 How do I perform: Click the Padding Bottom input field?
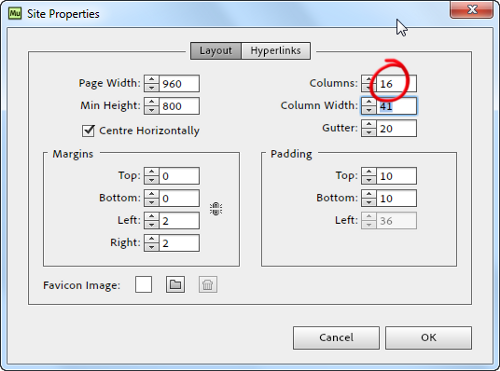point(396,198)
